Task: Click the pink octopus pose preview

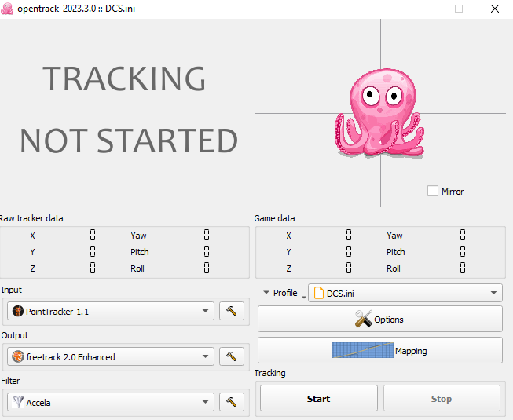Action: [x=379, y=114]
